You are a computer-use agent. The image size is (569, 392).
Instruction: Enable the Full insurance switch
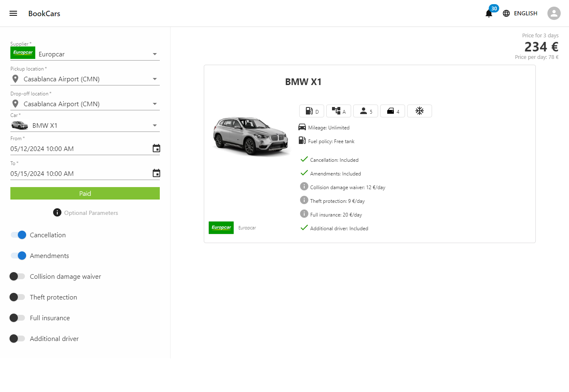tap(17, 318)
